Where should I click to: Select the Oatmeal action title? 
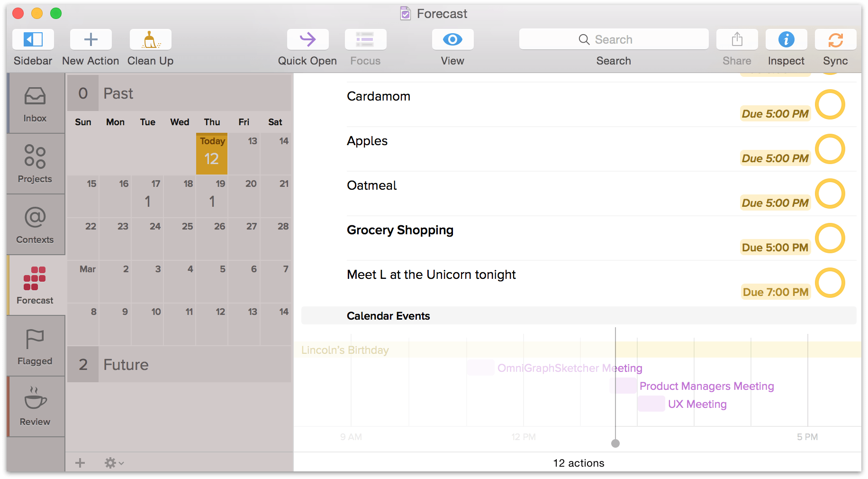pos(372,185)
